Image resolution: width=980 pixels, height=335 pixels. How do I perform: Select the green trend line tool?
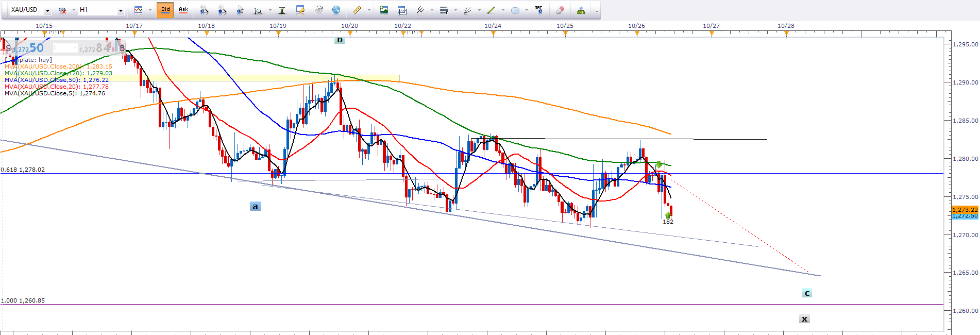491,10
